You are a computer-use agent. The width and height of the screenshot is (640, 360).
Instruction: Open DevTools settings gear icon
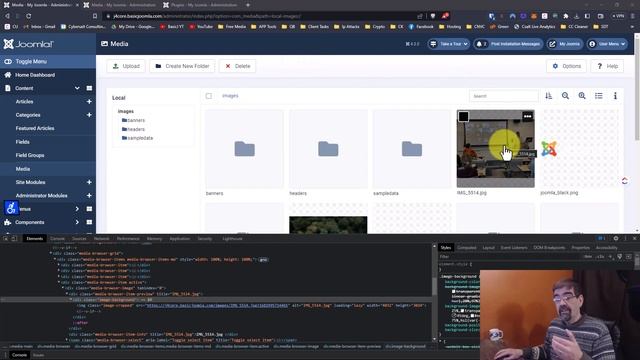(616, 238)
